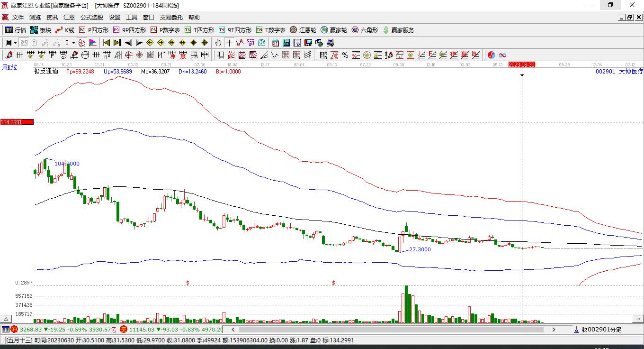Click the blue infinity symbol icon

502,55
